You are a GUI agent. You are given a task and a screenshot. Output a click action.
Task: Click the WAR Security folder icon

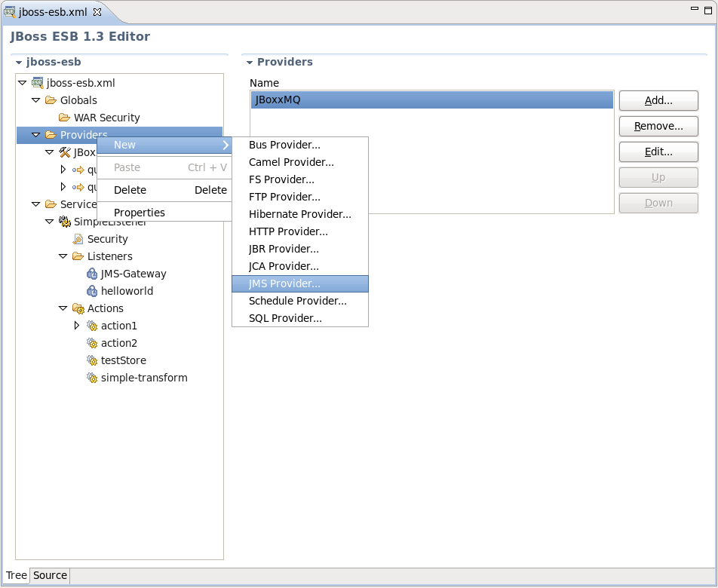(64, 118)
